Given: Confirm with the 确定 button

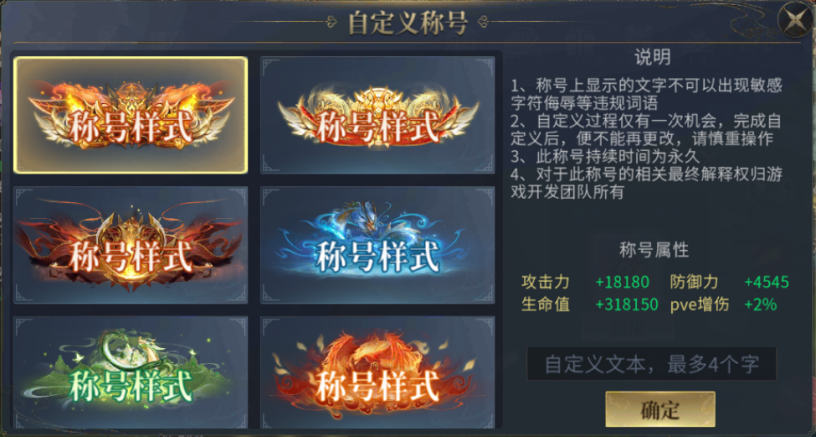Looking at the screenshot, I should [660, 409].
